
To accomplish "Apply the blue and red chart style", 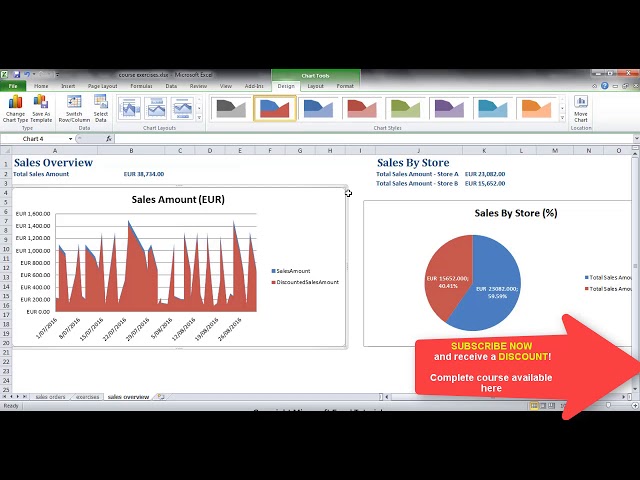I will tap(275, 109).
